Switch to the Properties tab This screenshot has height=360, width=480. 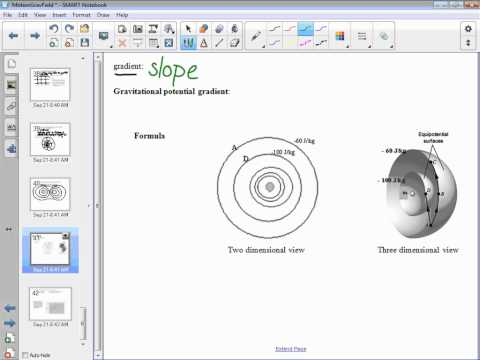[x=11, y=127]
